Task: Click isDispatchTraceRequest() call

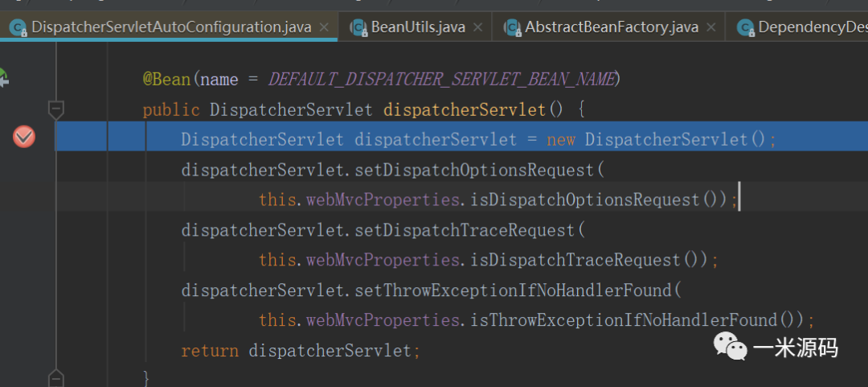Action: pos(588,260)
